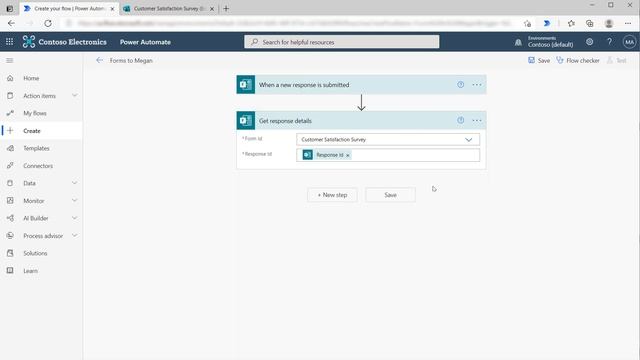Click the AI Builder icon in sidebar
Viewport: 640px width, 360px height.
click(10, 218)
